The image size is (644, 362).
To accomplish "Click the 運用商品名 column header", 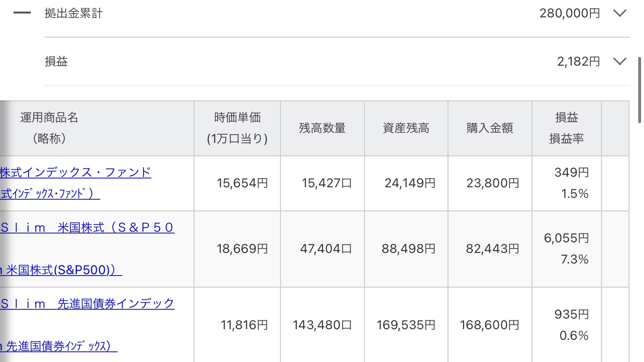I will 49,128.
